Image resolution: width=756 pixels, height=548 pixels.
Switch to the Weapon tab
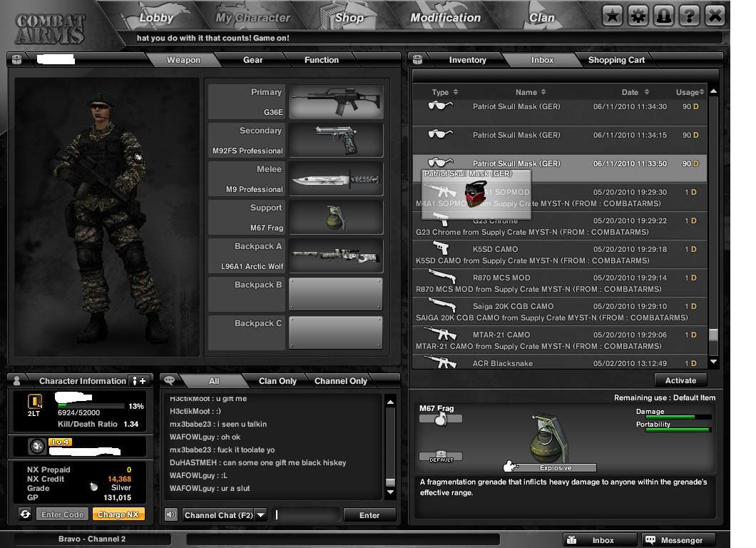183,60
